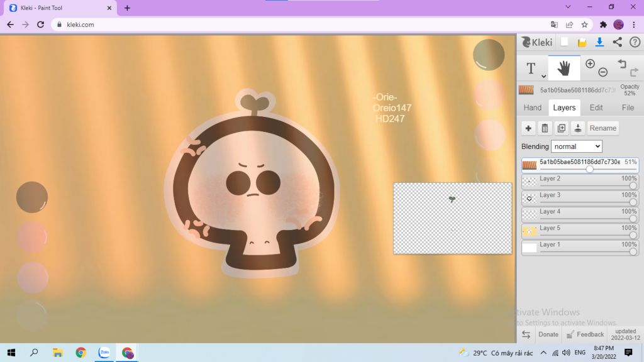Open the Chrome profile avatar
Viewport: 644px width, 362px height.
pos(619,25)
